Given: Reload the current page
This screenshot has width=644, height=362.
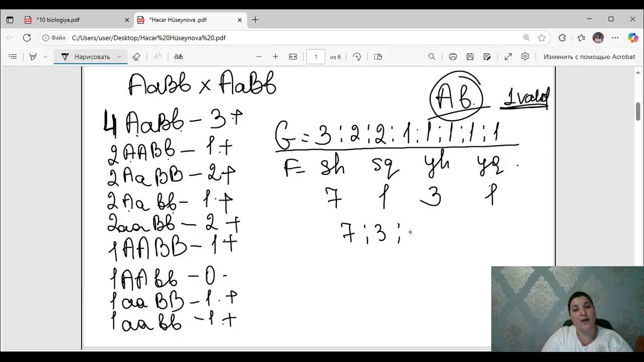Looking at the screenshot, I should (27, 38).
